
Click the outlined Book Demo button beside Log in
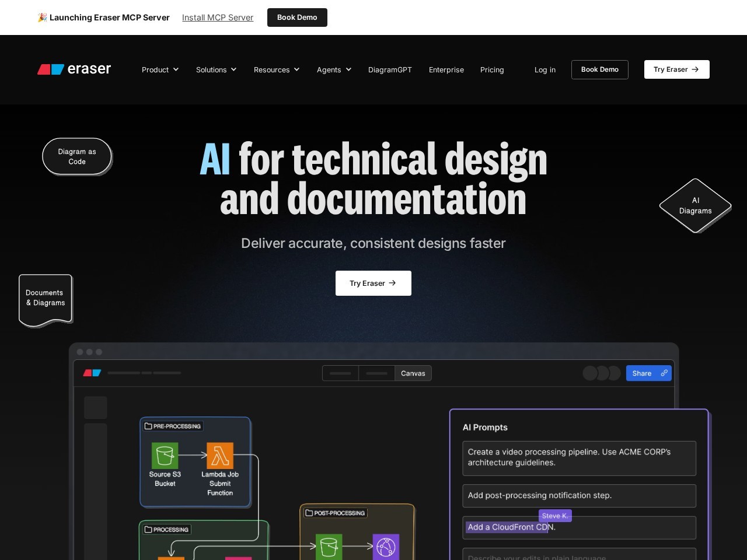(x=600, y=69)
